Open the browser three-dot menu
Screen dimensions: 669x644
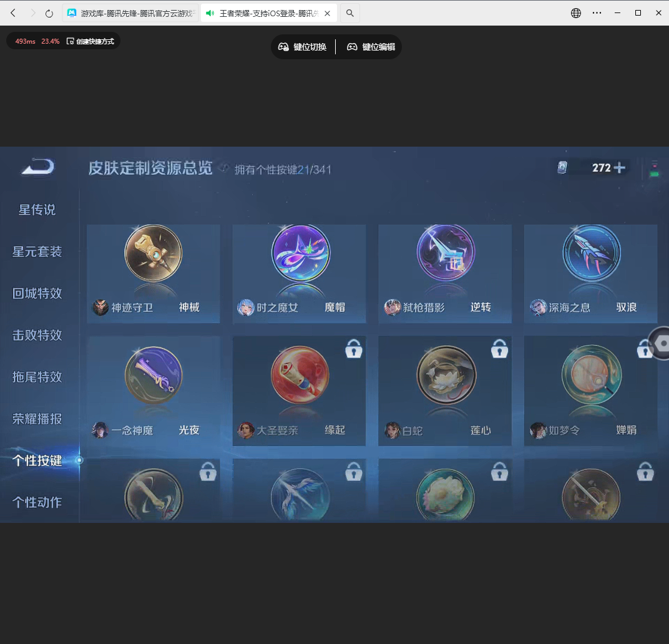click(x=597, y=12)
